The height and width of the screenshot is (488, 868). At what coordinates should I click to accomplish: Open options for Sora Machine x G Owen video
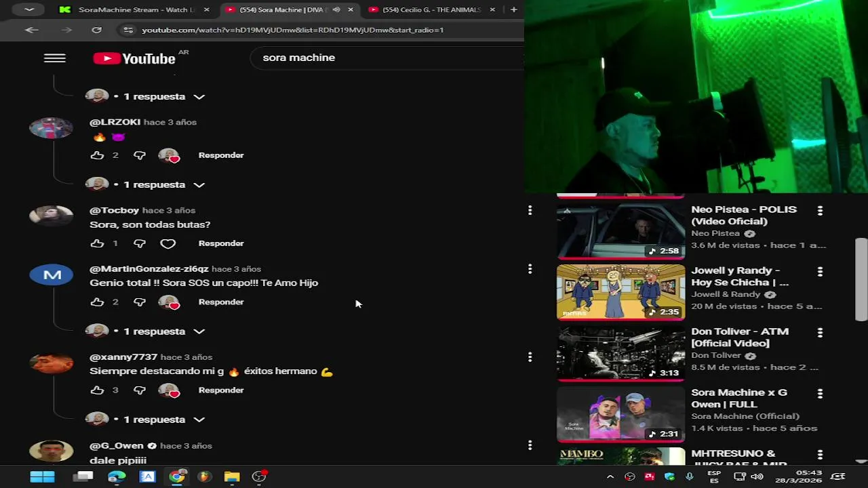pyautogui.click(x=820, y=394)
